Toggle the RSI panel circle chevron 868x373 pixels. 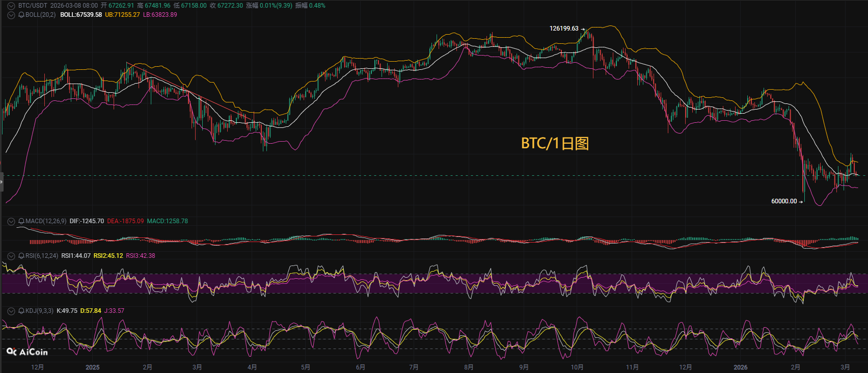click(x=11, y=256)
